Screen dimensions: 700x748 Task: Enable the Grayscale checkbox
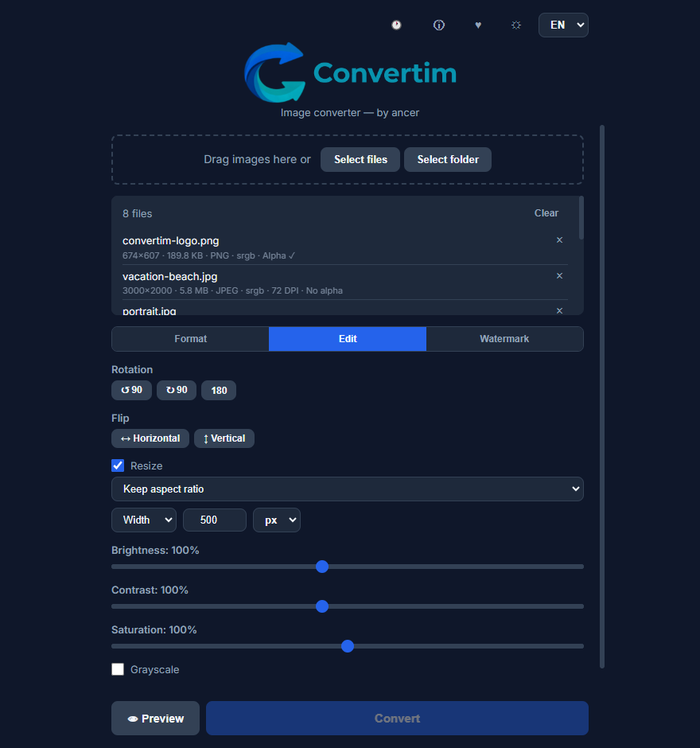pyautogui.click(x=118, y=669)
